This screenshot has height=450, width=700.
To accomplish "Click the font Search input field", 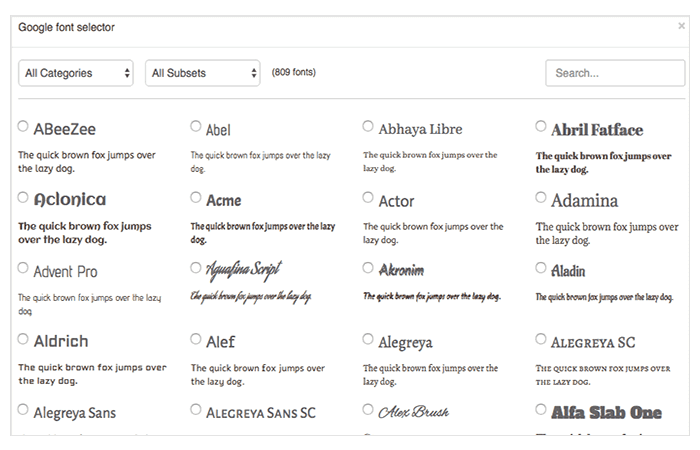I will click(613, 73).
